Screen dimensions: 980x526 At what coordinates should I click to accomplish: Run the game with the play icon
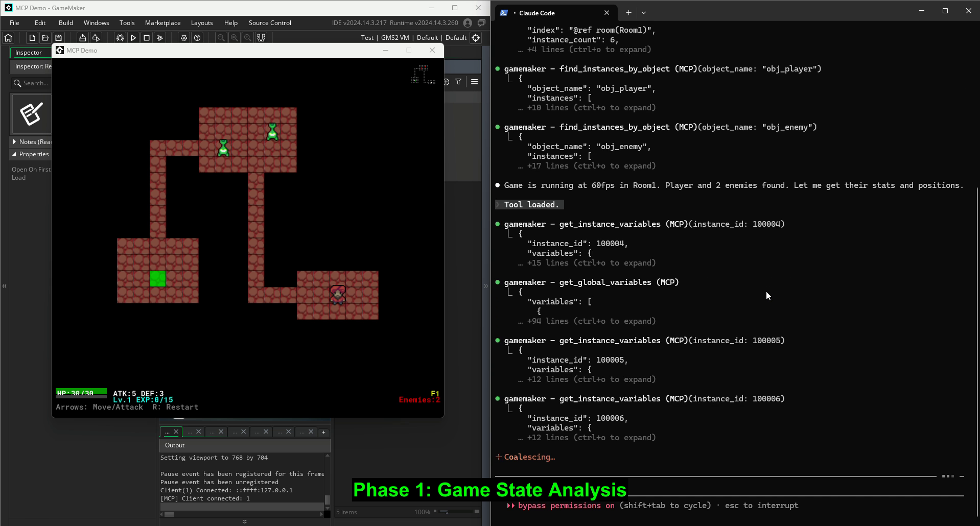tap(133, 38)
